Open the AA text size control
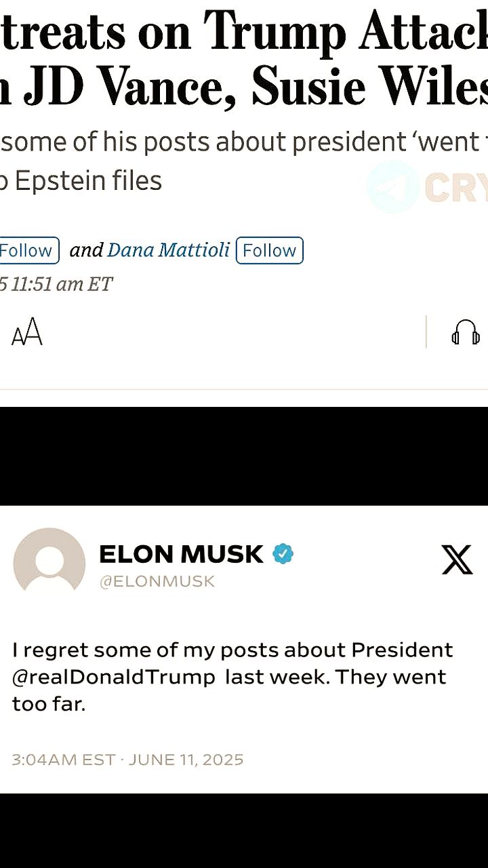Viewport: 488px width, 868px height. (27, 332)
